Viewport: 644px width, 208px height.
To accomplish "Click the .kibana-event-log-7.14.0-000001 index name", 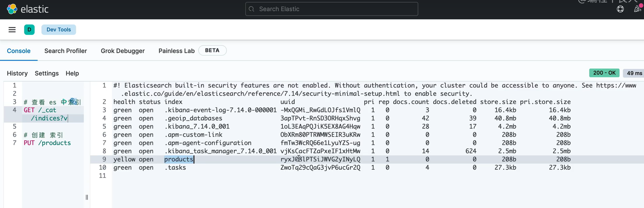I will tap(221, 110).
